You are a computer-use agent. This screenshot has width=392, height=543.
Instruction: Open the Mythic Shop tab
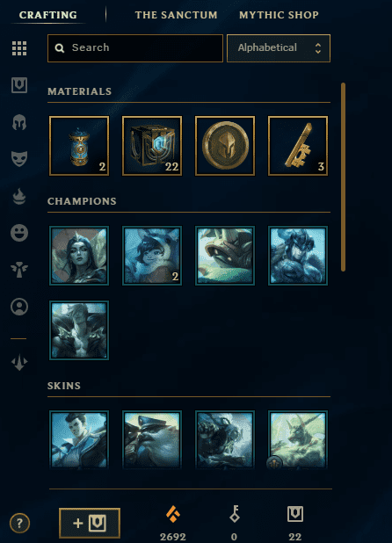[x=279, y=15]
